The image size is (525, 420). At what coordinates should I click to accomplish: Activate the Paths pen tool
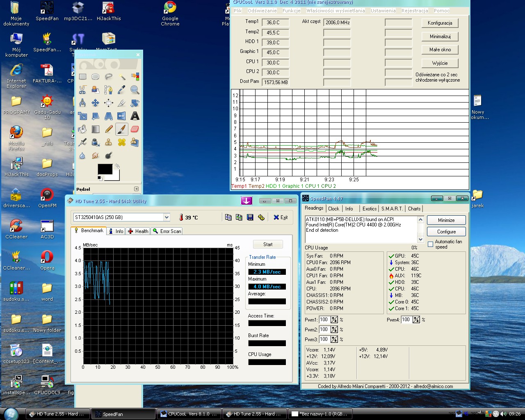109,90
